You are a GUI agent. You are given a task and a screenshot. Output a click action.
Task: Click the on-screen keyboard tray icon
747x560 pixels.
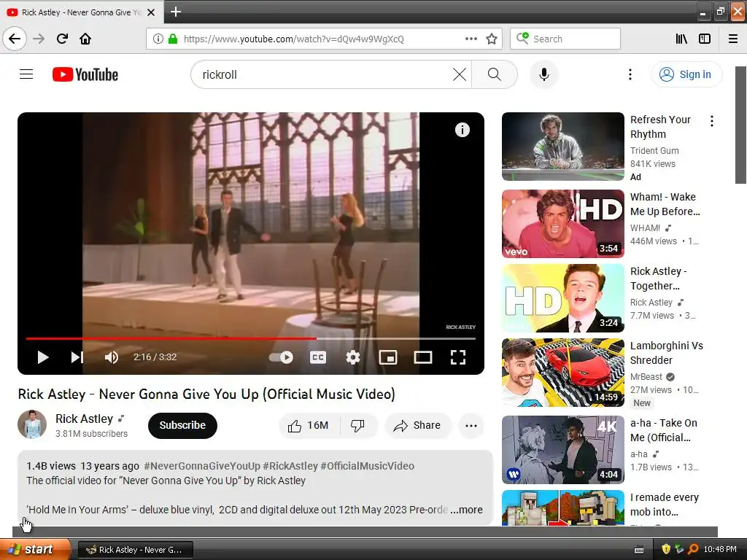coord(639,550)
